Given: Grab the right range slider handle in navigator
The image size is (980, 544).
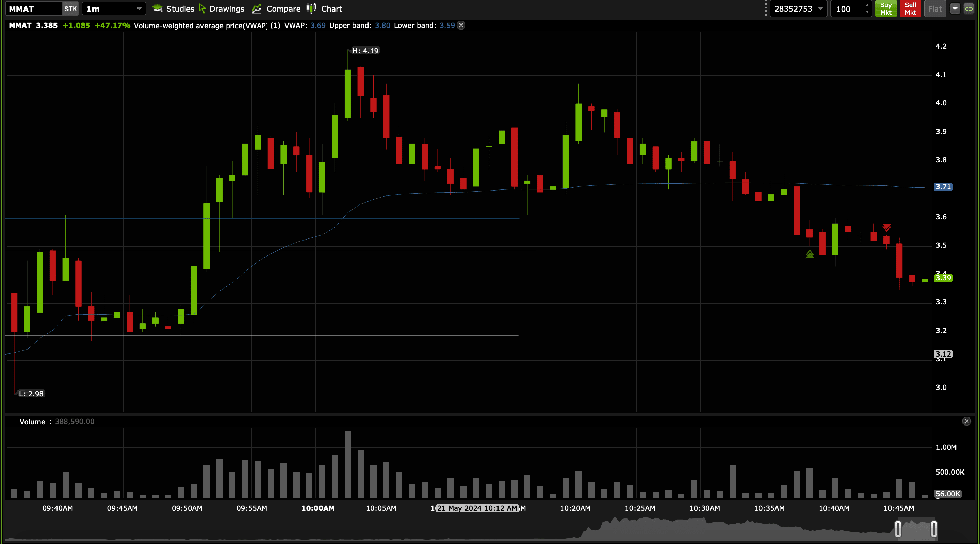Looking at the screenshot, I should (x=934, y=529).
